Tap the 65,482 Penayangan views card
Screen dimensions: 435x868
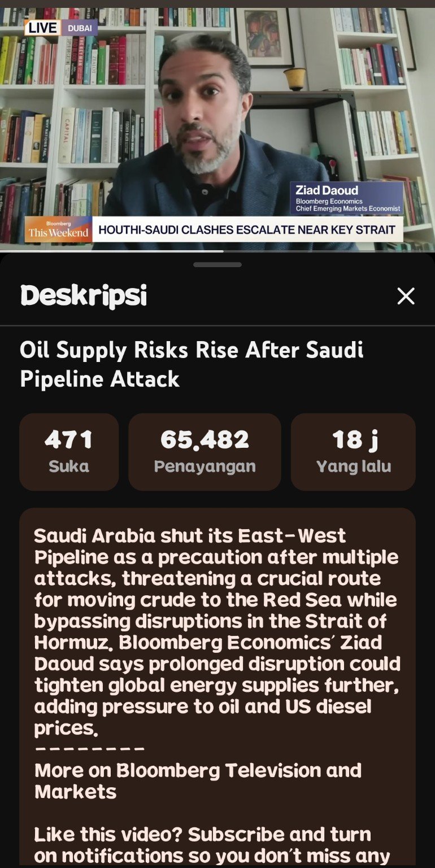(x=205, y=452)
